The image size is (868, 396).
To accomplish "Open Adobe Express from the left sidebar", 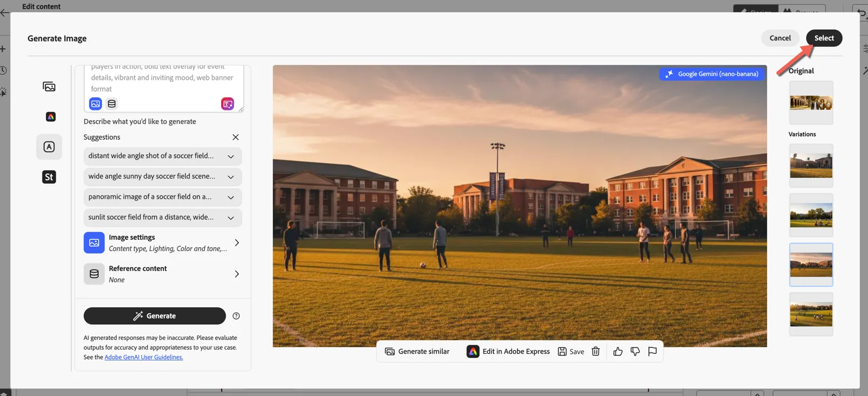I will [x=50, y=116].
